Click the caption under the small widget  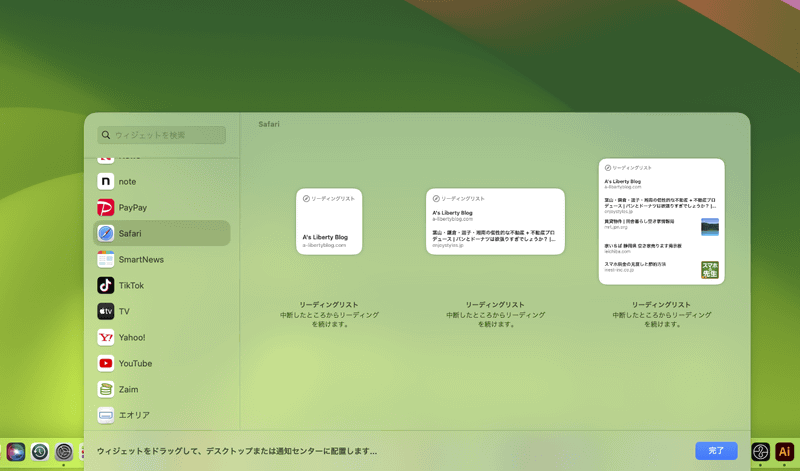(x=329, y=314)
